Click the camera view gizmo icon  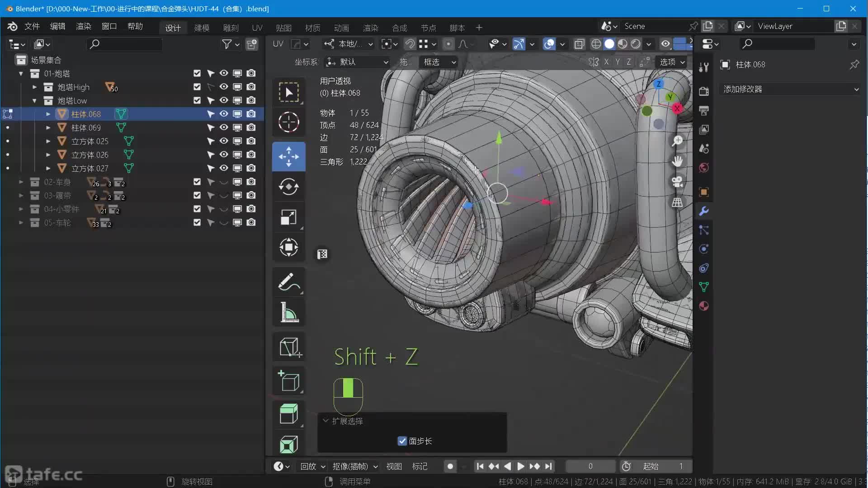click(x=677, y=182)
